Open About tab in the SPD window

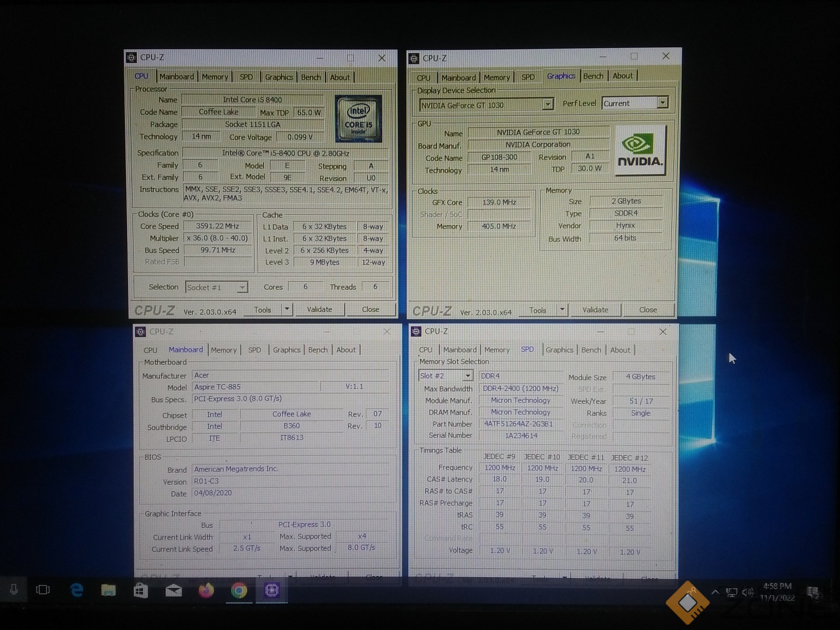pyautogui.click(x=620, y=350)
